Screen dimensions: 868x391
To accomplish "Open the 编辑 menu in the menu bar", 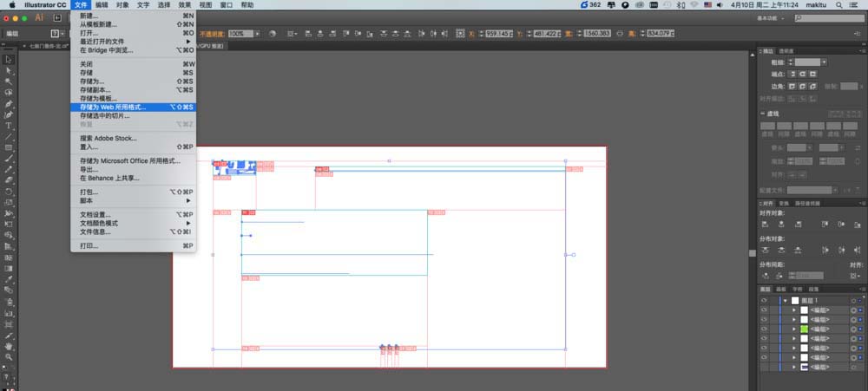I will pyautogui.click(x=102, y=4).
